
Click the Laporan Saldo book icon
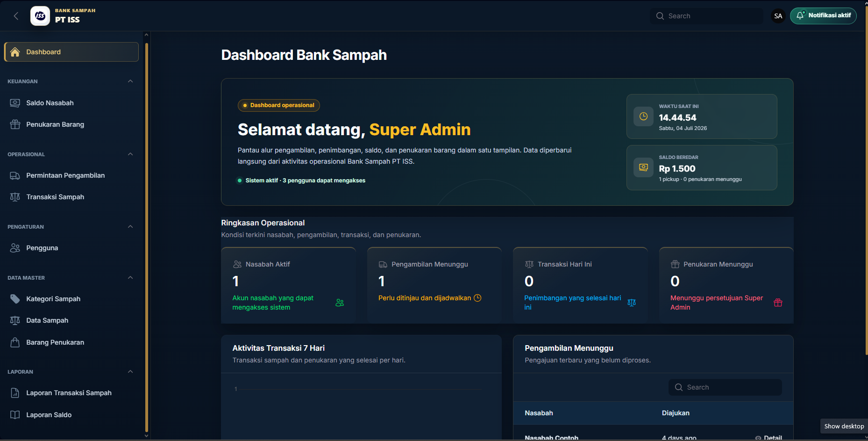pos(15,415)
